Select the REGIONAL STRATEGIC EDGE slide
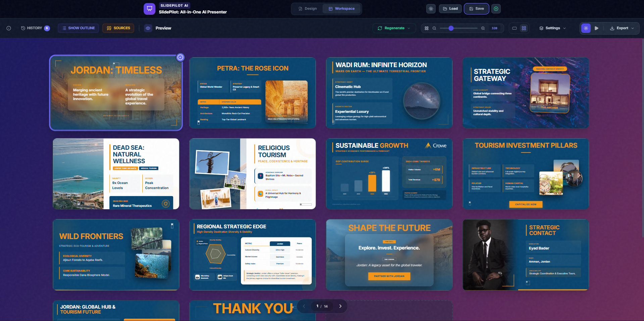The width and height of the screenshot is (644, 321). (253, 255)
